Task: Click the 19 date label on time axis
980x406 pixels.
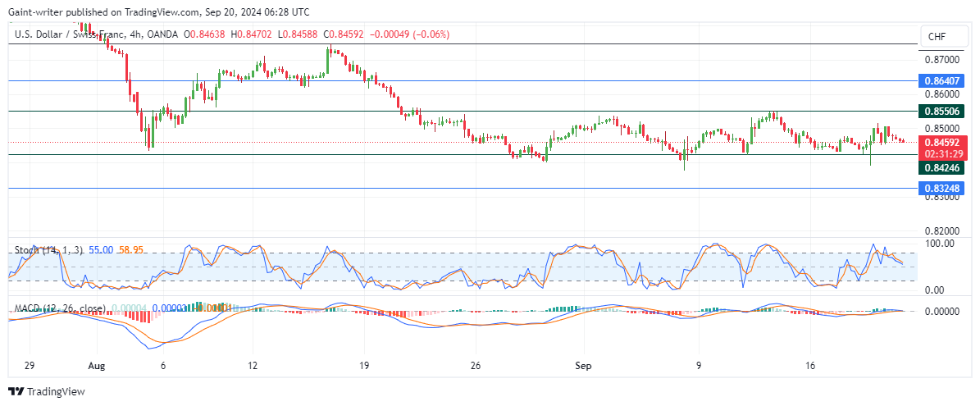Action: pyautogui.click(x=365, y=366)
